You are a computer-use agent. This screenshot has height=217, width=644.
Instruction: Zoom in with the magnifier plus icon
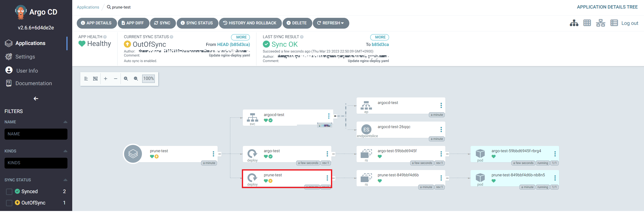tap(126, 79)
